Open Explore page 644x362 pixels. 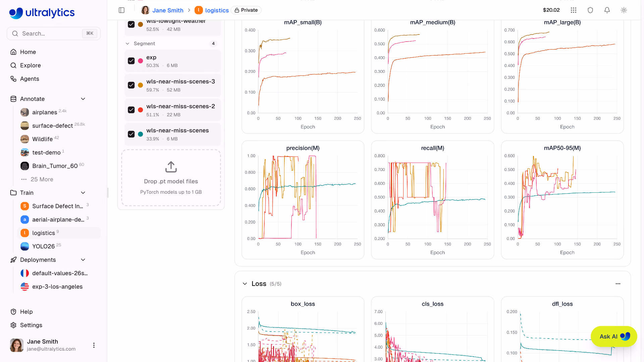coord(30,65)
